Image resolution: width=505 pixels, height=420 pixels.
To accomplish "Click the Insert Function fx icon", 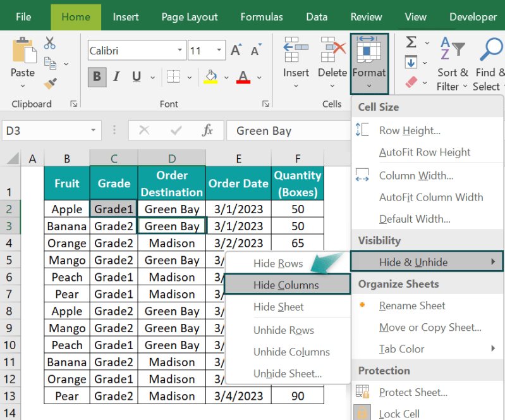I will click(x=207, y=130).
